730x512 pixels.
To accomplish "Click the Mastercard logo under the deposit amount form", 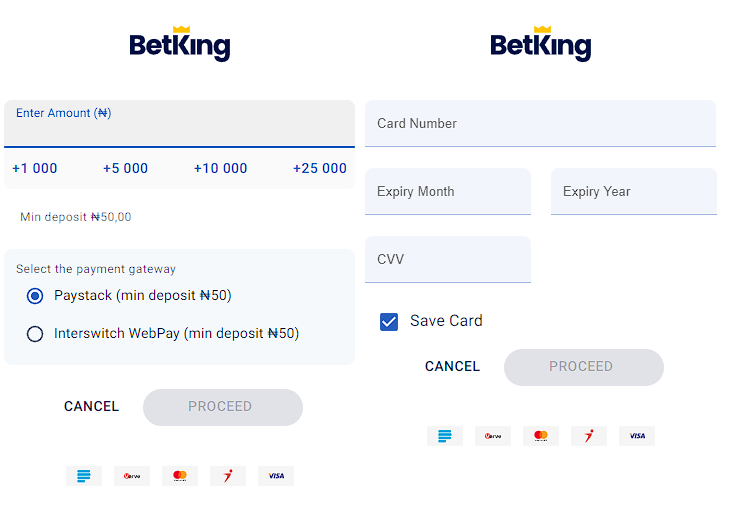I will coord(180,476).
